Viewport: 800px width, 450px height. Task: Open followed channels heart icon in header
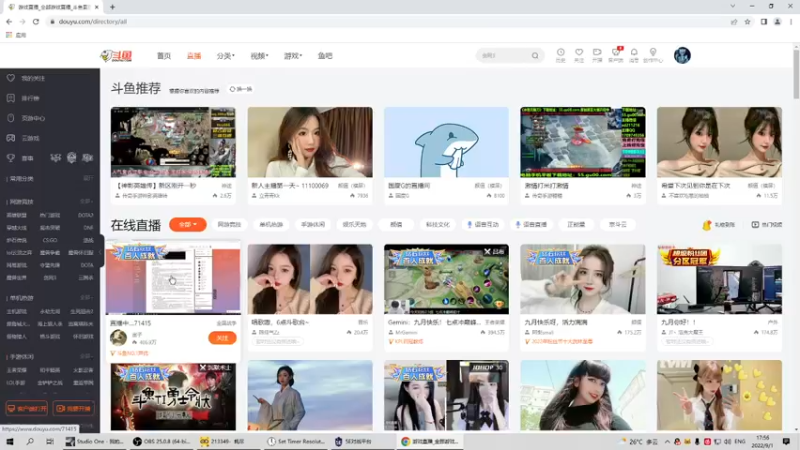click(x=579, y=55)
